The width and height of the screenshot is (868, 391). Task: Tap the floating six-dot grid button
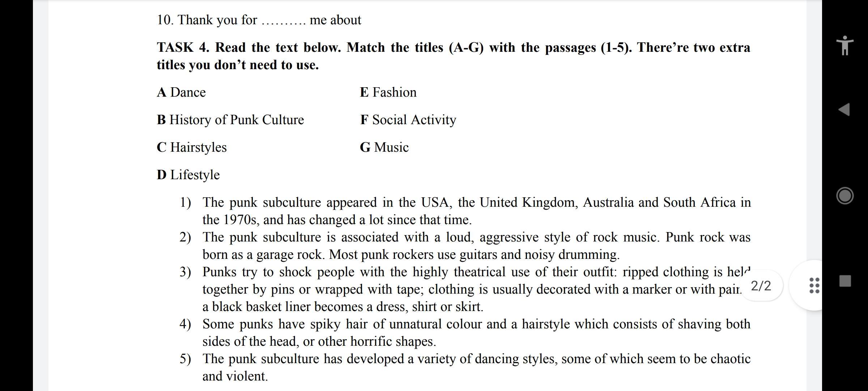coord(814,285)
